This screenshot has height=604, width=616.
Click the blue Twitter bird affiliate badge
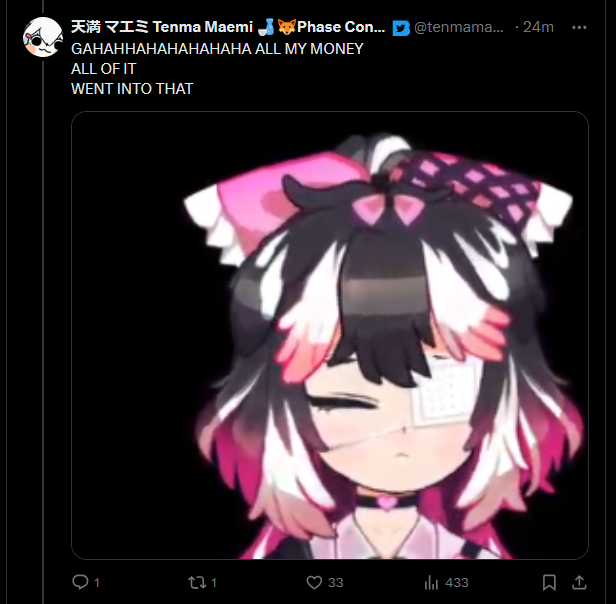click(x=401, y=28)
